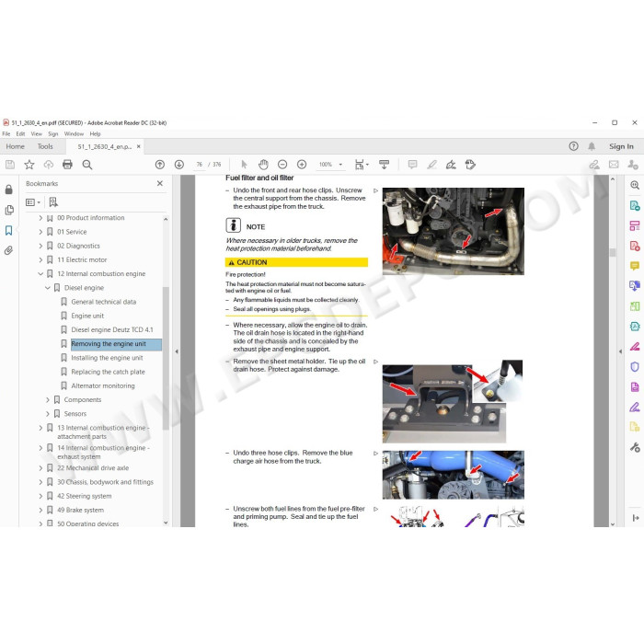Open Alternator monitoring bookmark
The height and width of the screenshot is (644, 644).
coord(103,386)
